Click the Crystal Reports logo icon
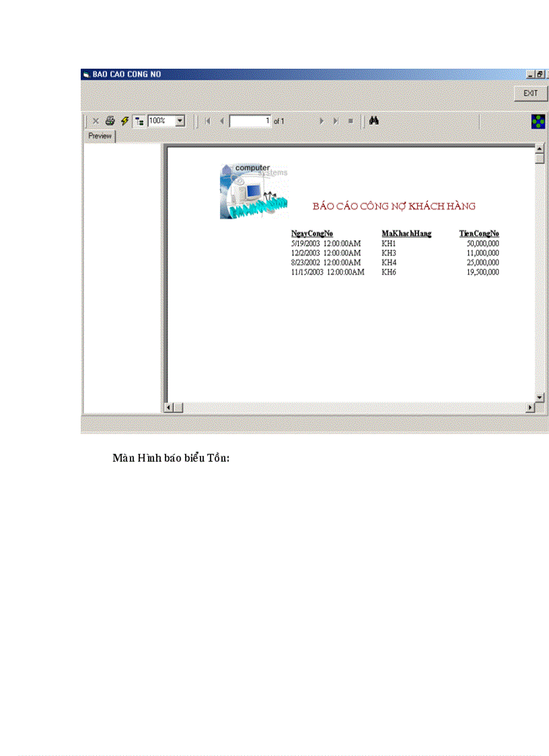549x756 pixels. pos(538,121)
